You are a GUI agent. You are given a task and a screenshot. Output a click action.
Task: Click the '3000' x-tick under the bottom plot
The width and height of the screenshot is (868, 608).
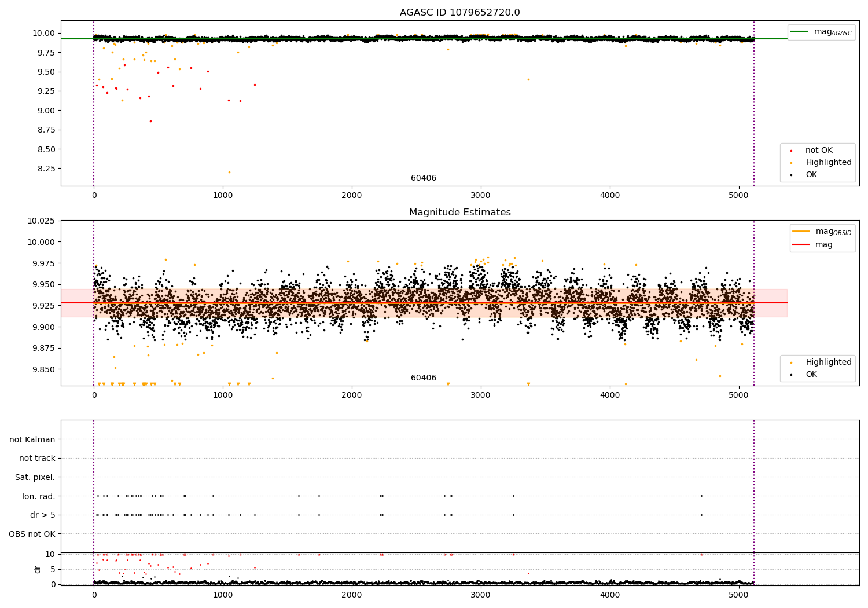[x=481, y=595]
